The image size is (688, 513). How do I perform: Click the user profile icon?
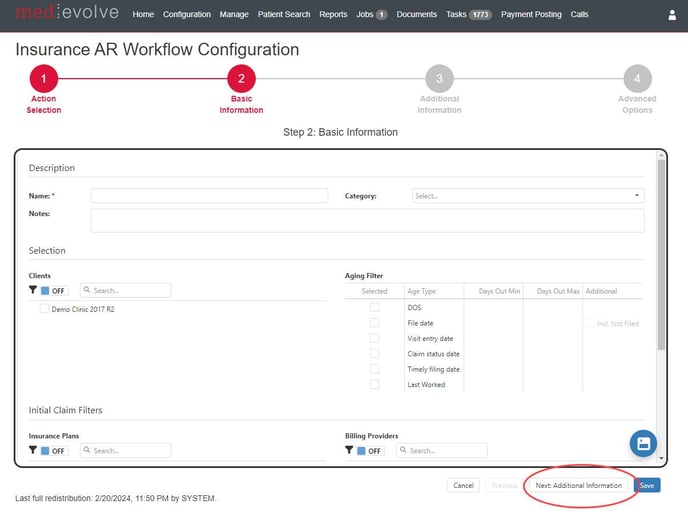click(672, 15)
